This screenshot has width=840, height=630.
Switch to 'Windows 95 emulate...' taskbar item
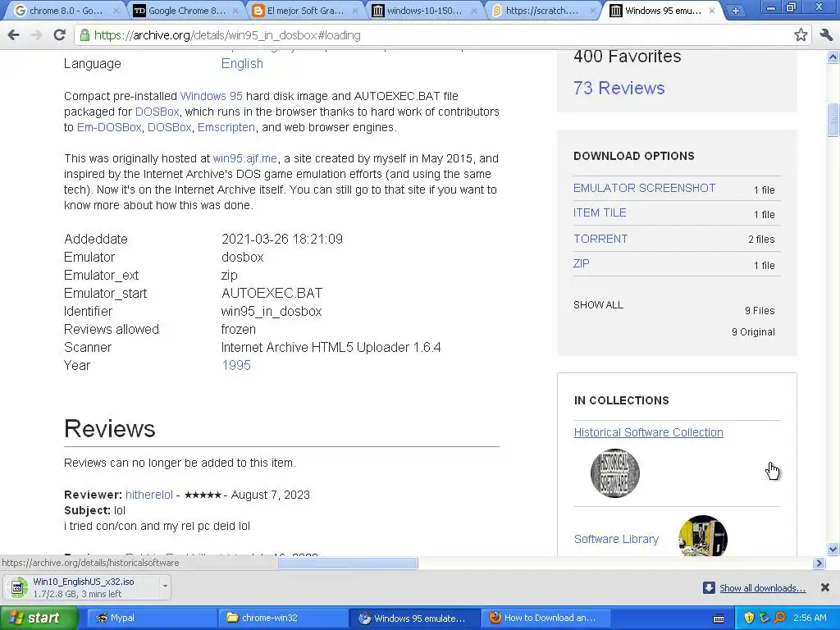[x=414, y=618]
